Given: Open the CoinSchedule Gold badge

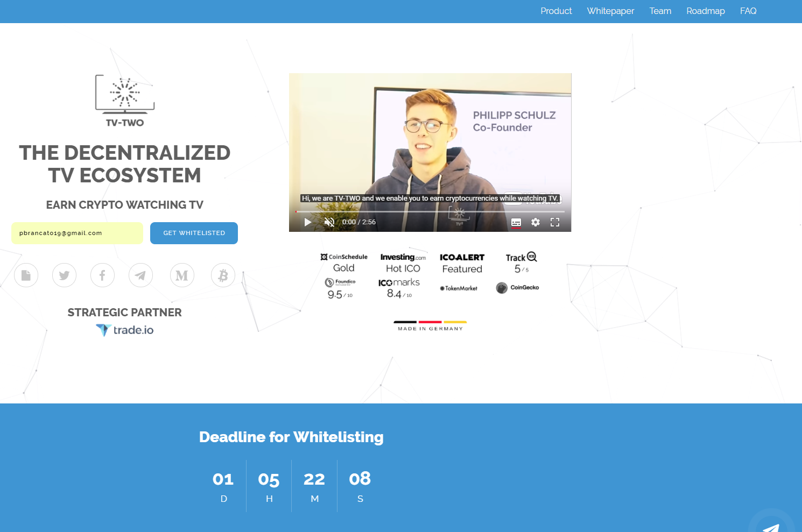Looking at the screenshot, I should pos(344,263).
